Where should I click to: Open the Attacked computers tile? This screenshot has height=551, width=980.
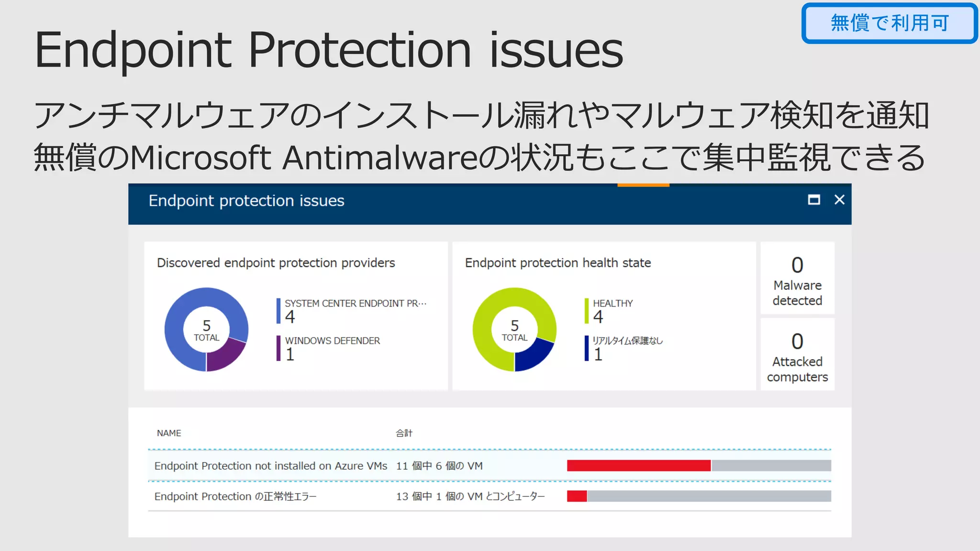797,355
